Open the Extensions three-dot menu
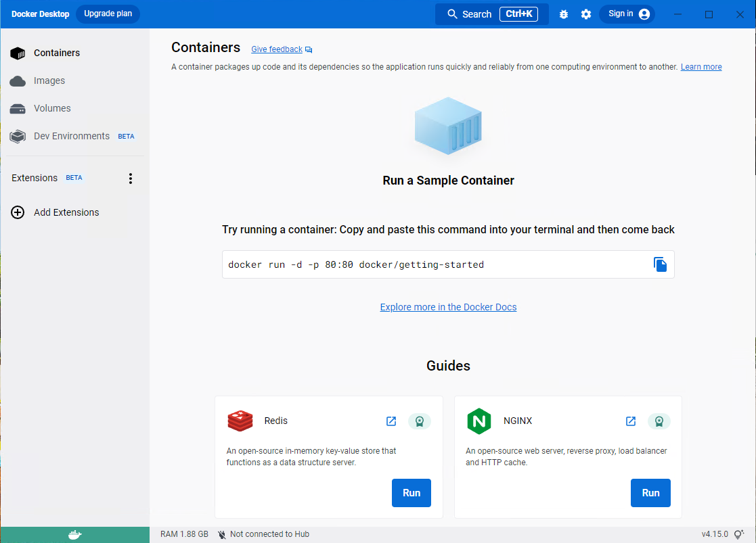The image size is (756, 543). tap(130, 179)
